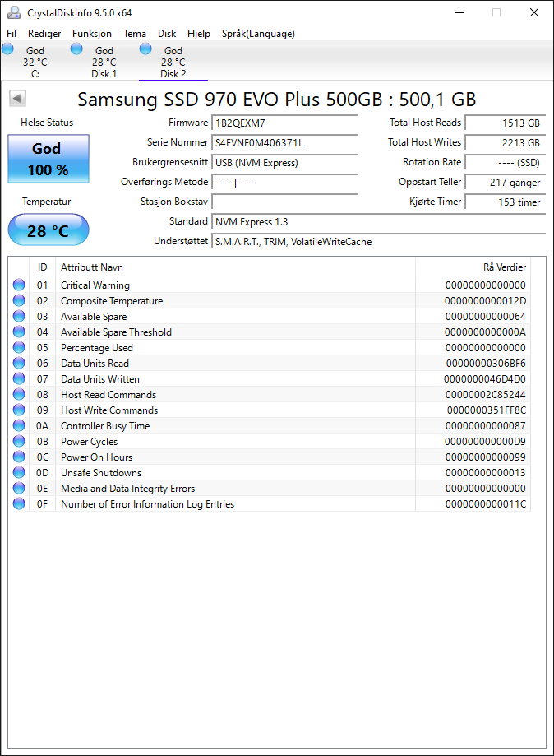This screenshot has width=554, height=756.
Task: Select the Disk 2 drive tab
Action: (173, 62)
